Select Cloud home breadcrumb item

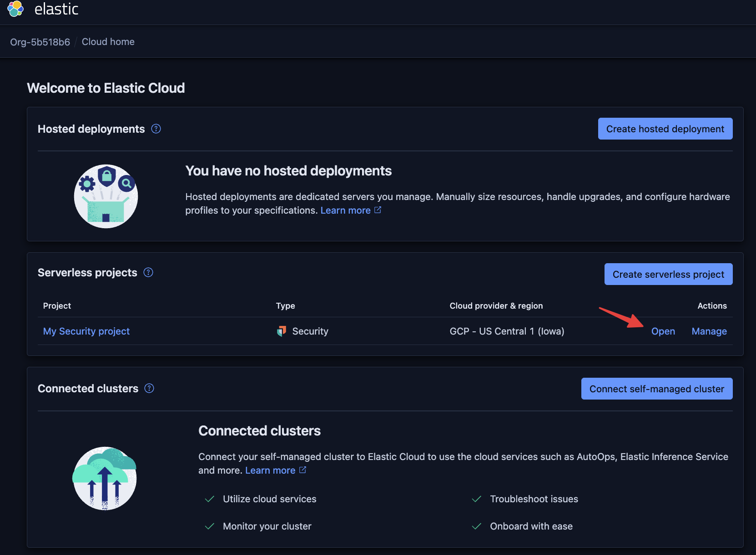point(108,42)
